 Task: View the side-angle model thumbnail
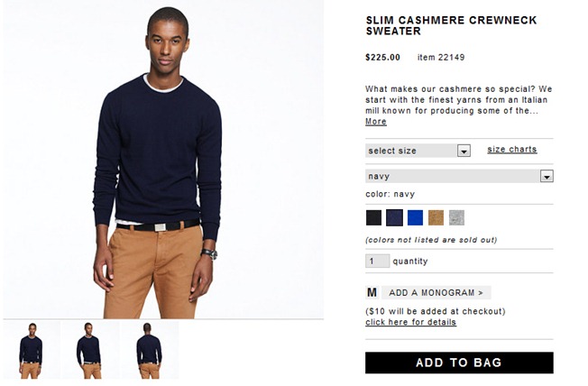click(91, 350)
